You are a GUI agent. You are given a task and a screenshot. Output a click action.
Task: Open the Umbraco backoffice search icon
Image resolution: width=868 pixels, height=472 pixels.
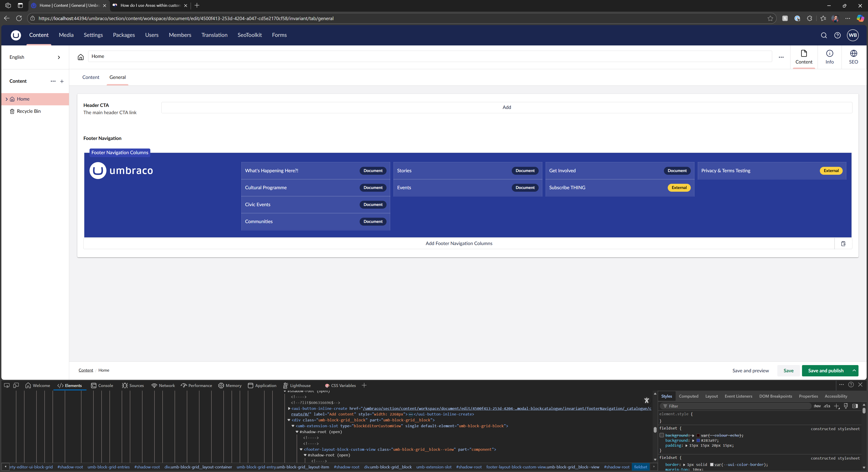(823, 35)
